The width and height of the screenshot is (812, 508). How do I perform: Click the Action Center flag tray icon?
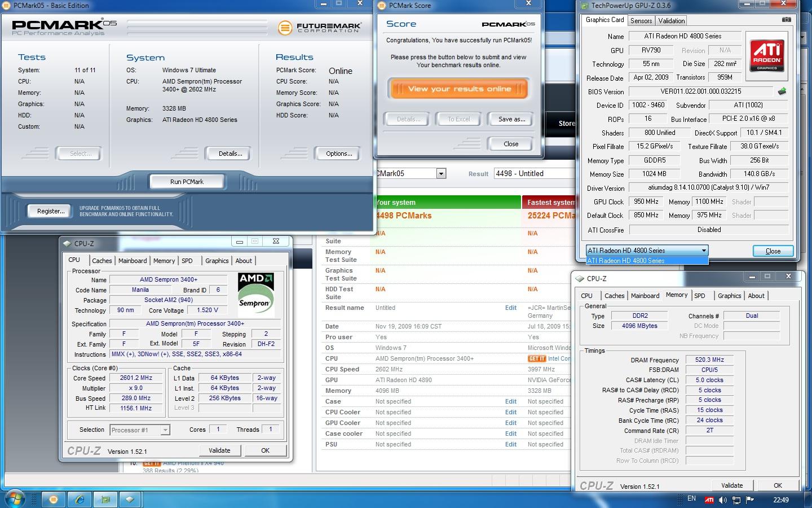point(750,500)
